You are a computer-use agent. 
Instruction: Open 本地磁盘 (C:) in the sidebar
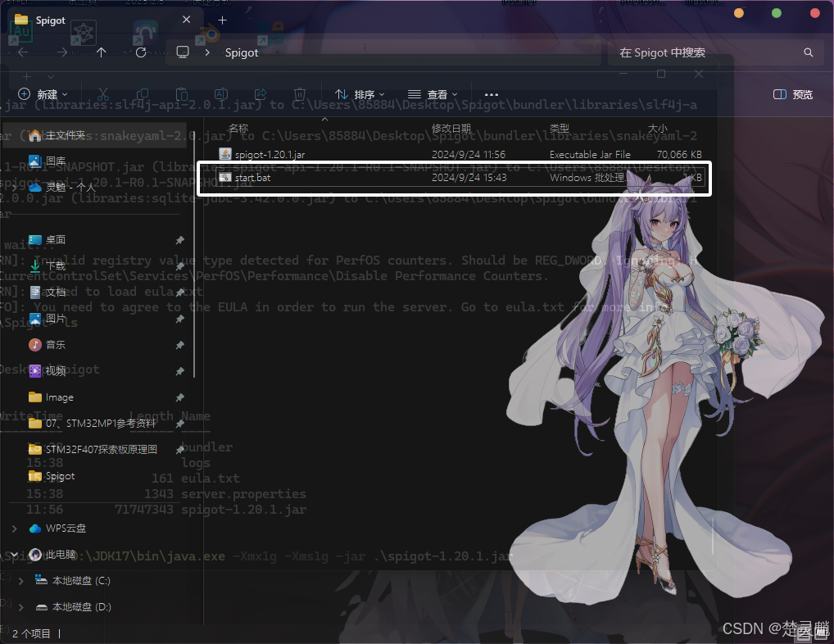click(x=81, y=581)
